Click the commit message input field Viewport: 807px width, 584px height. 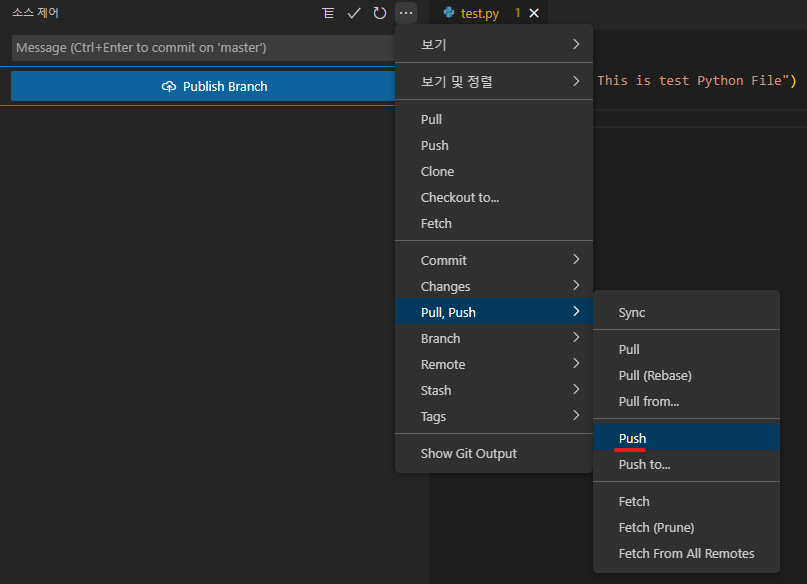(203, 48)
